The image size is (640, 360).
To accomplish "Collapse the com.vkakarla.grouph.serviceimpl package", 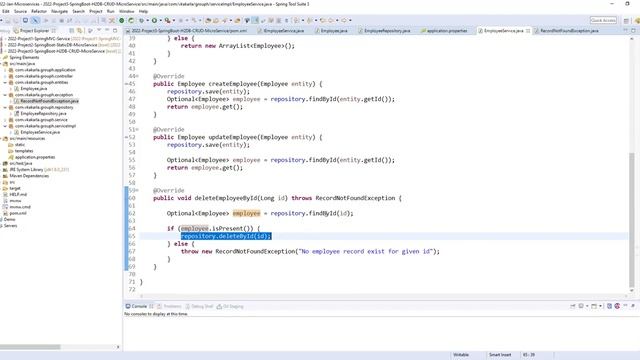I will pyautogui.click(x=5, y=126).
